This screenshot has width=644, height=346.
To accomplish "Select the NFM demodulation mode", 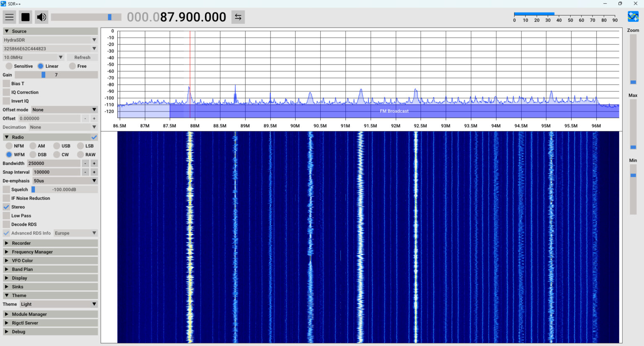I will tap(9, 146).
